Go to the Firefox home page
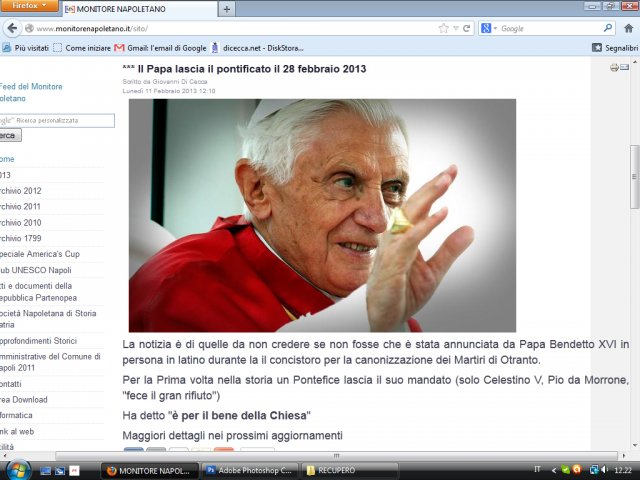The width and height of the screenshot is (640, 480). click(x=629, y=28)
